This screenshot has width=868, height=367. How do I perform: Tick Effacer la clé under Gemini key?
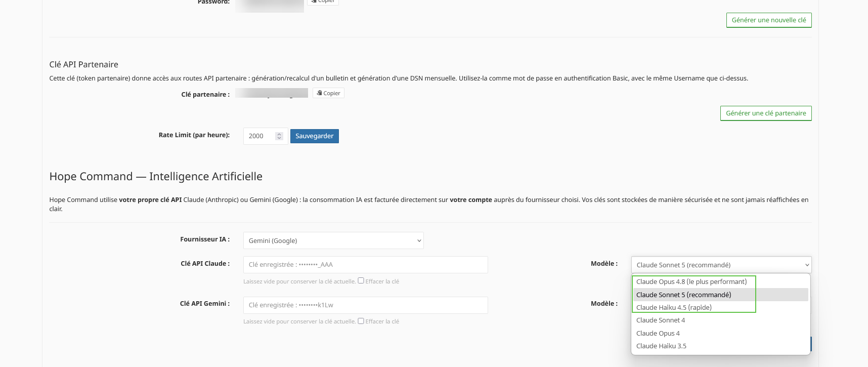[361, 321]
